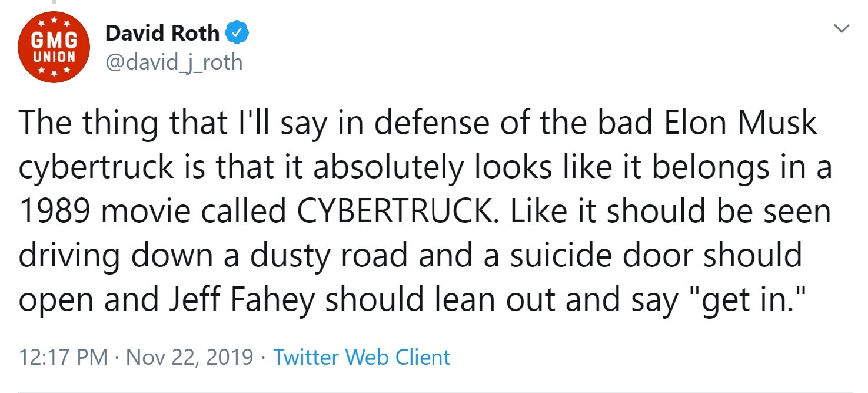Click the Nov 22, 2019 date
This screenshot has width=868, height=393.
[x=189, y=357]
